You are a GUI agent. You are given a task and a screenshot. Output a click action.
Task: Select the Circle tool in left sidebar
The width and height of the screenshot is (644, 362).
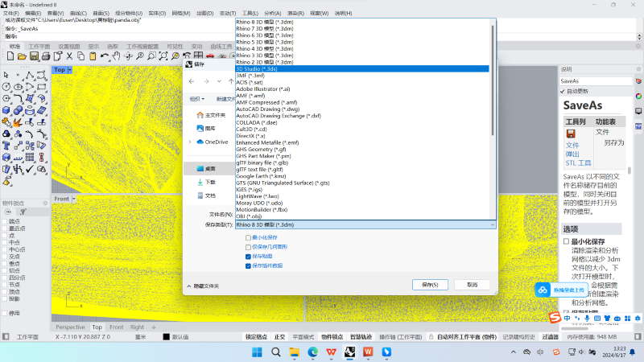6,87
